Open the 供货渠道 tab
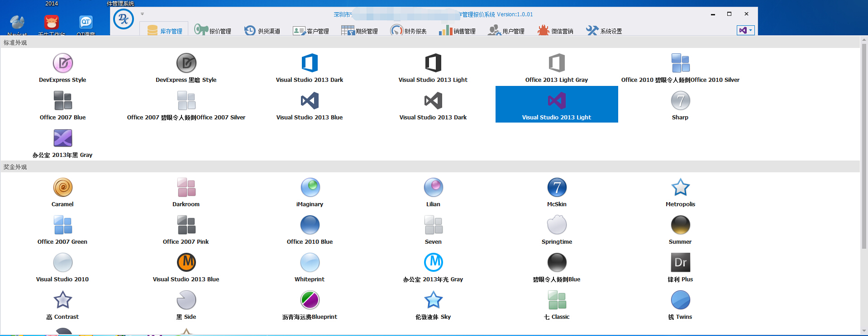This screenshot has width=868, height=336. pos(262,31)
